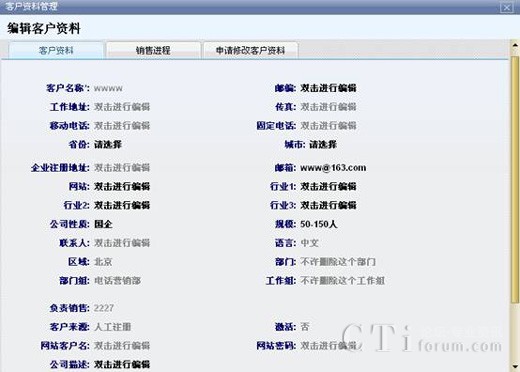The width and height of the screenshot is (520, 372).
Task: Switch to the 销售进程 tab
Action: (153, 50)
